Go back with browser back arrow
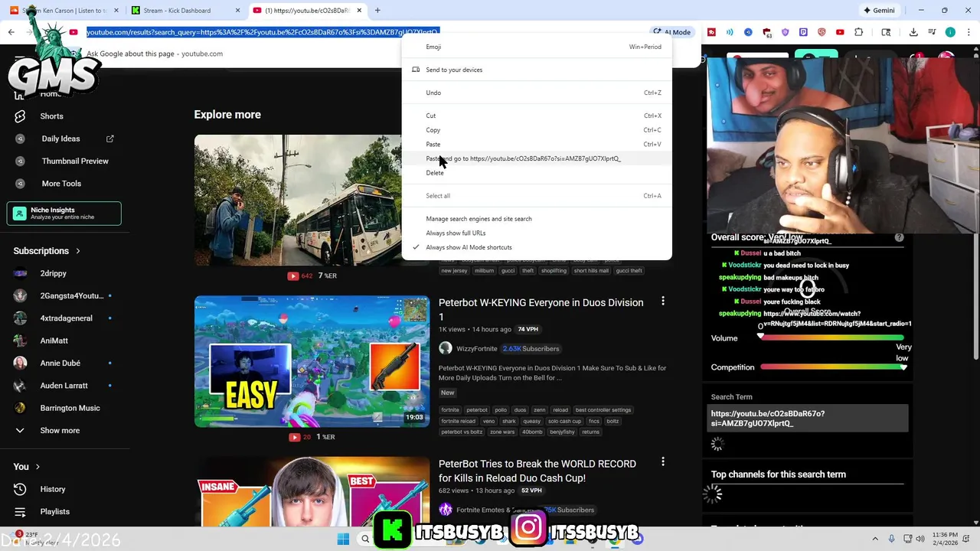Screen dimensions: 980x551 point(11,32)
